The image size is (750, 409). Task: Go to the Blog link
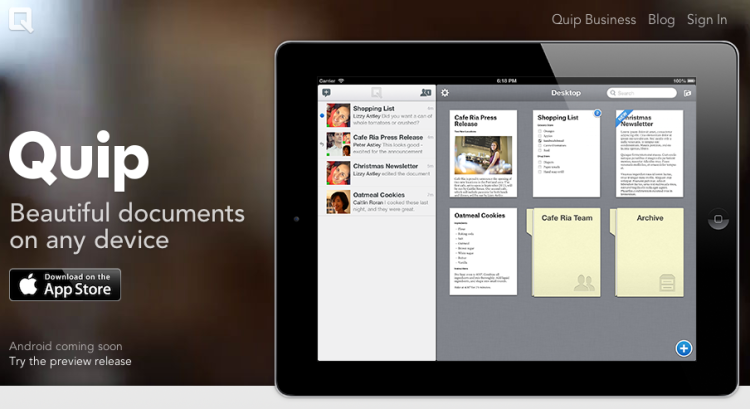point(662,20)
